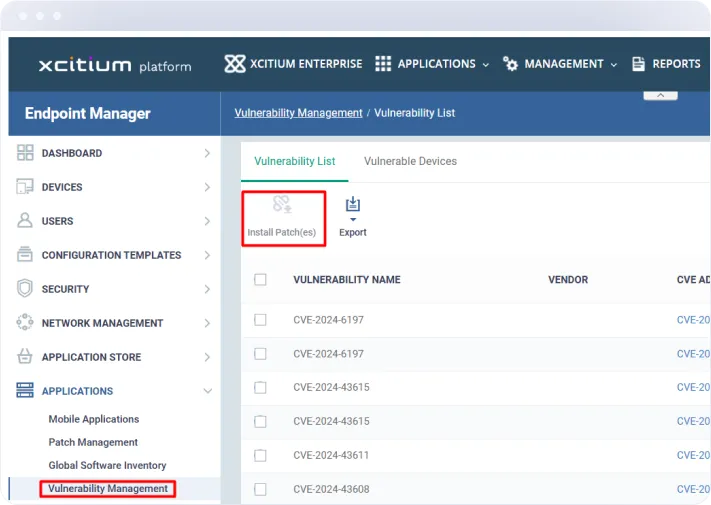711x505 pixels.
Task: Click the Security shield icon
Action: [25, 289]
